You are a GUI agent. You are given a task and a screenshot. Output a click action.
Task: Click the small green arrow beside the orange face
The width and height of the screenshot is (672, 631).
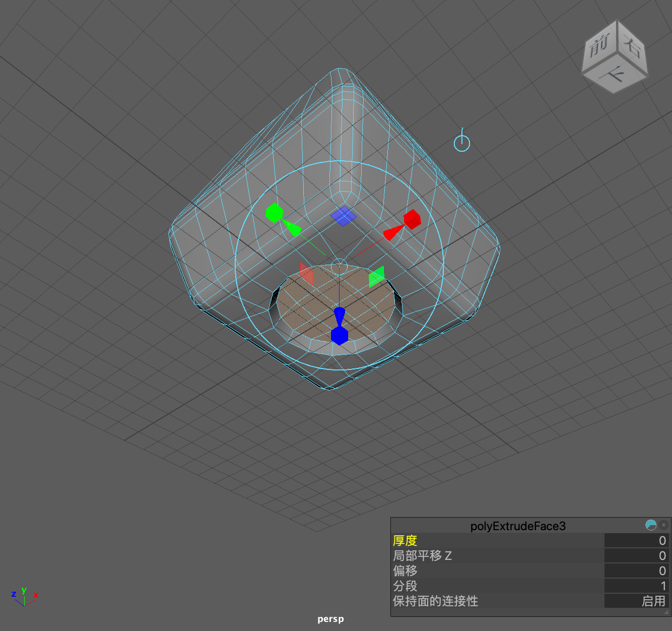point(376,276)
